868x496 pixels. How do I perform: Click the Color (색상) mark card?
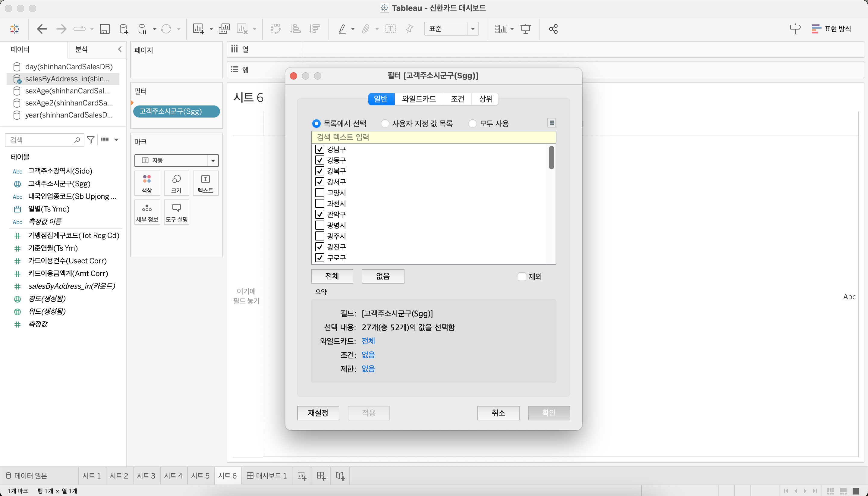(x=147, y=183)
